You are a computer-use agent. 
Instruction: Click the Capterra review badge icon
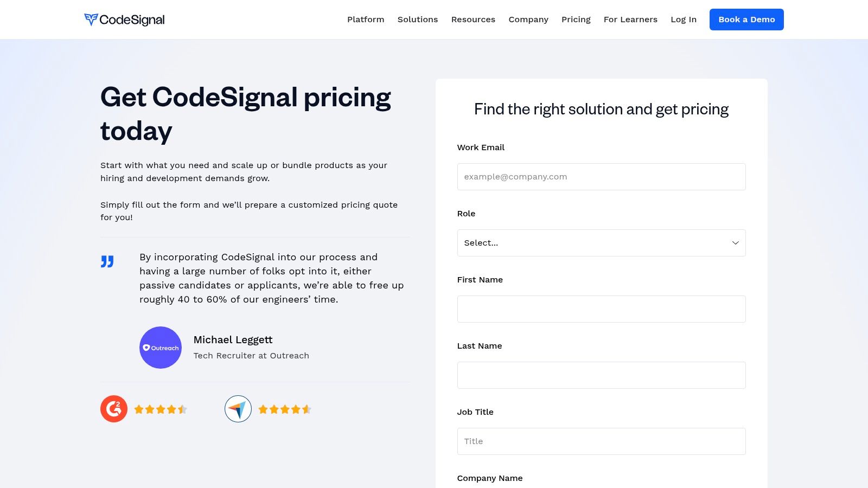click(x=238, y=409)
